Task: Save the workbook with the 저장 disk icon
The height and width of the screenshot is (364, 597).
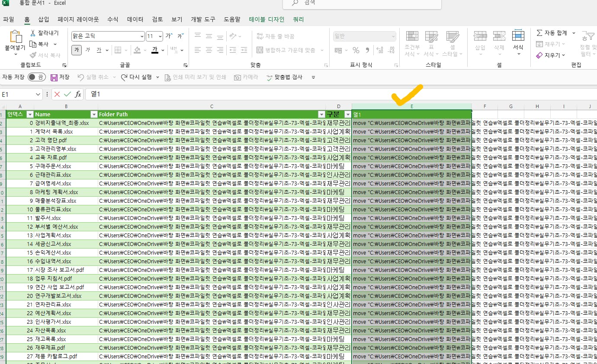Action: point(54,77)
